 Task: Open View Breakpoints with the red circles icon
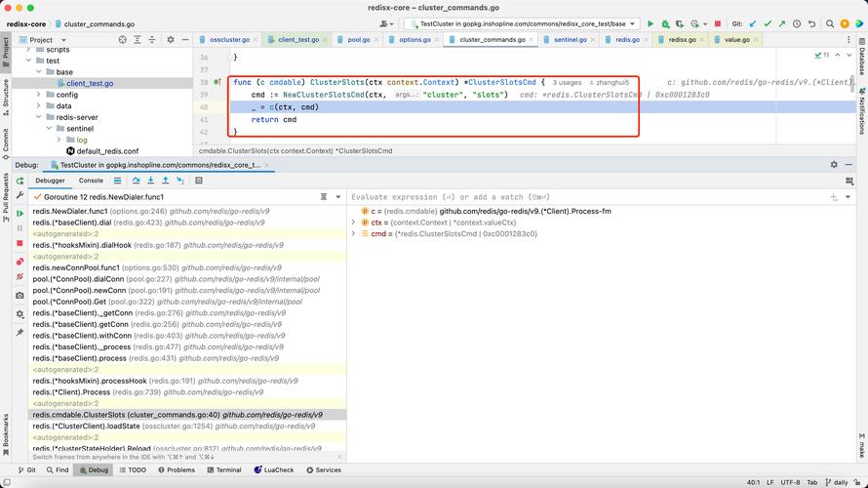(20, 262)
